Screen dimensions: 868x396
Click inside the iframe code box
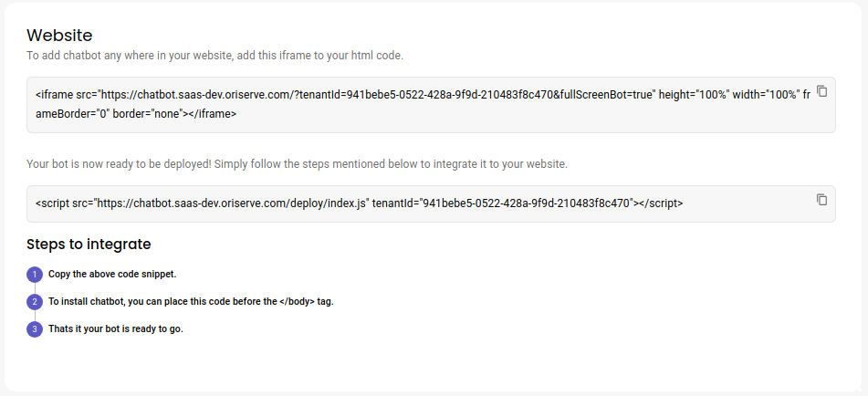[431, 105]
